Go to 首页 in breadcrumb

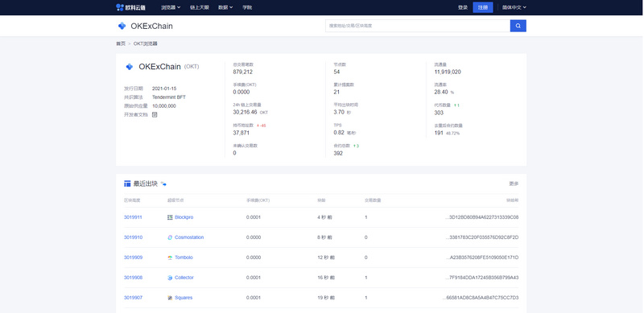[121, 43]
